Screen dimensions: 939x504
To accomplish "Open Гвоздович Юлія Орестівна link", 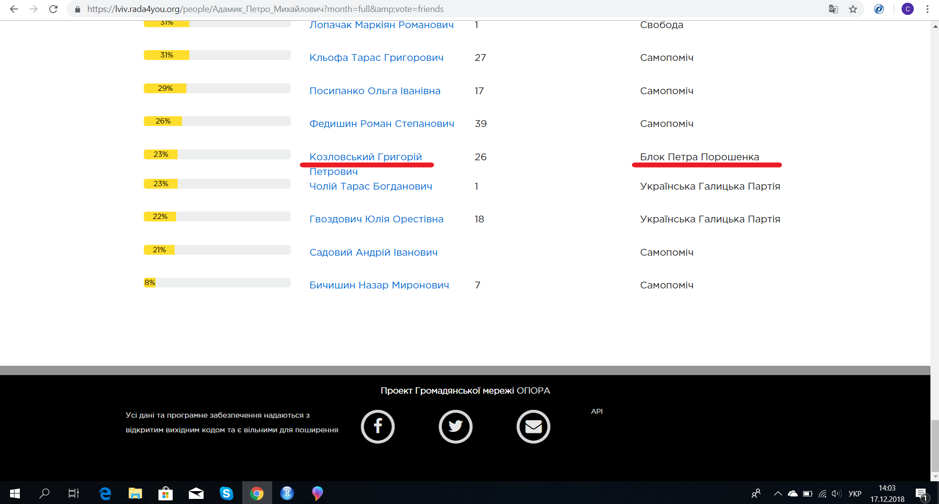I will 376,219.
